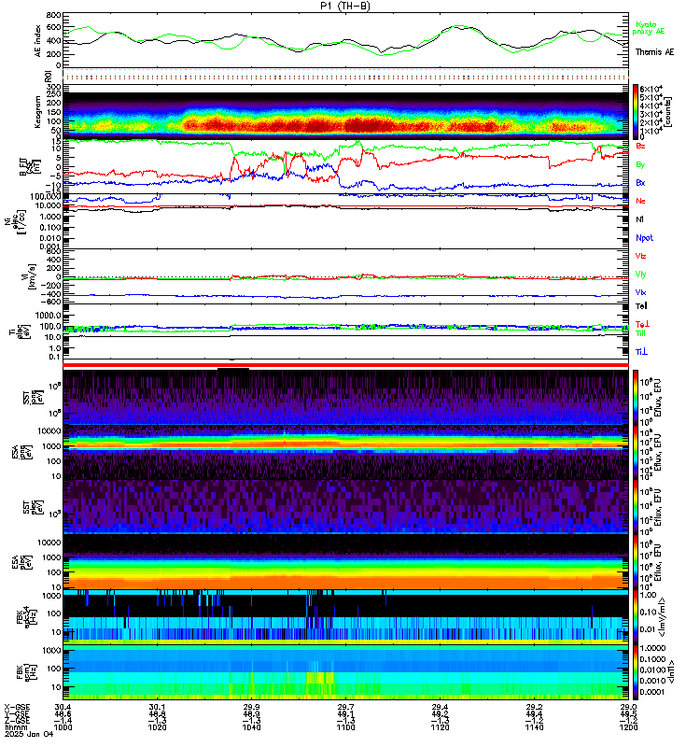This screenshot has height=747, width=700.
Task: Click the '1120' time tick label
Action: pos(440,727)
